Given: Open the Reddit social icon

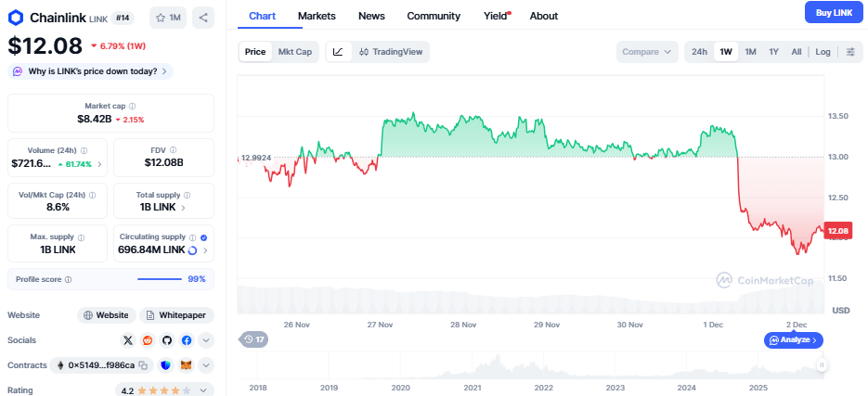Looking at the screenshot, I should (x=148, y=340).
